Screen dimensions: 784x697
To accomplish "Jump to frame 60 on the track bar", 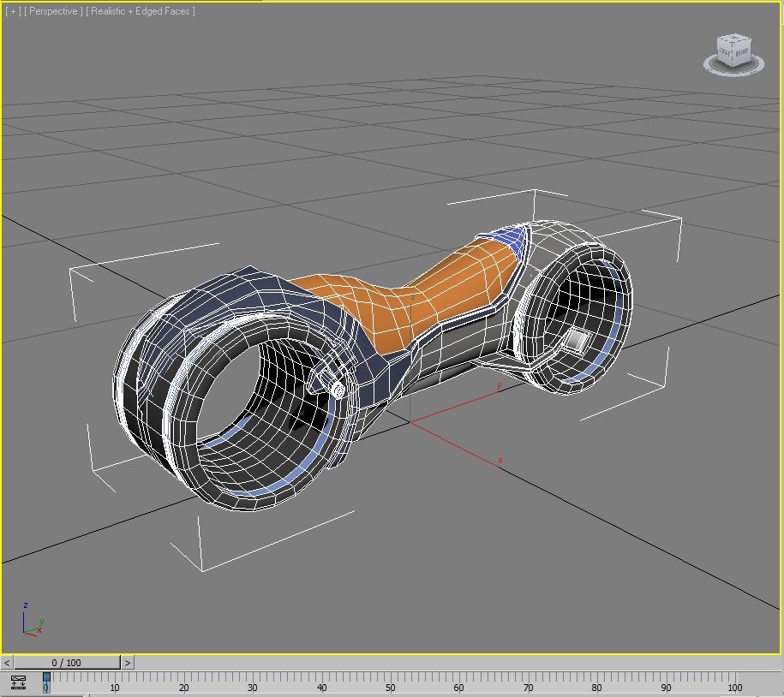I will [459, 688].
